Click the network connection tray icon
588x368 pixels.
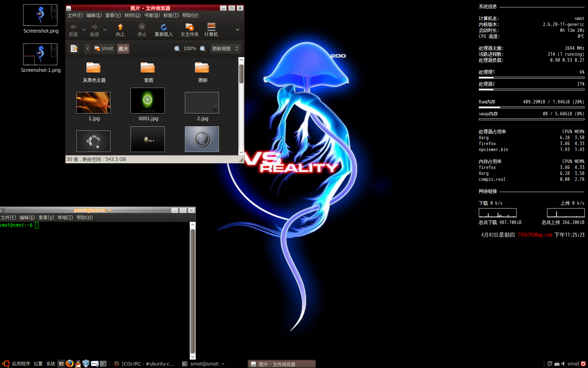[x=557, y=364]
